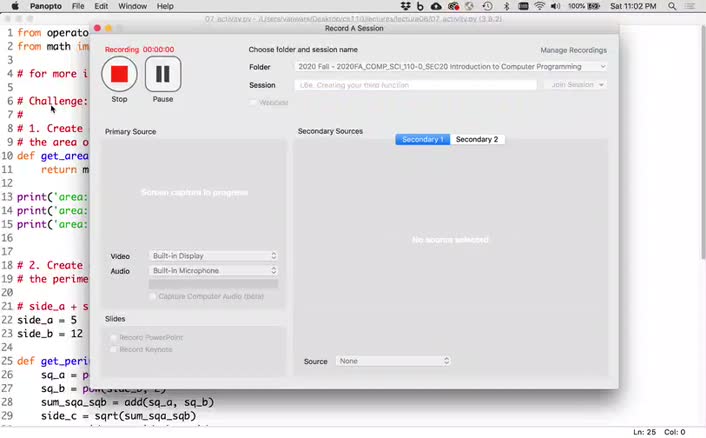706x438 pixels.
Task: Check the Record PowerPoint option
Action: [113, 337]
